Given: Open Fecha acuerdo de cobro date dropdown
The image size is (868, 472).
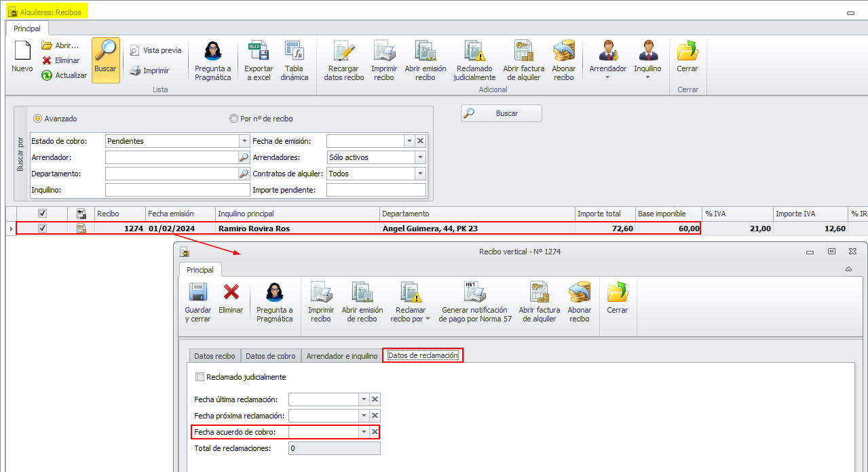Looking at the screenshot, I should coord(364,432).
